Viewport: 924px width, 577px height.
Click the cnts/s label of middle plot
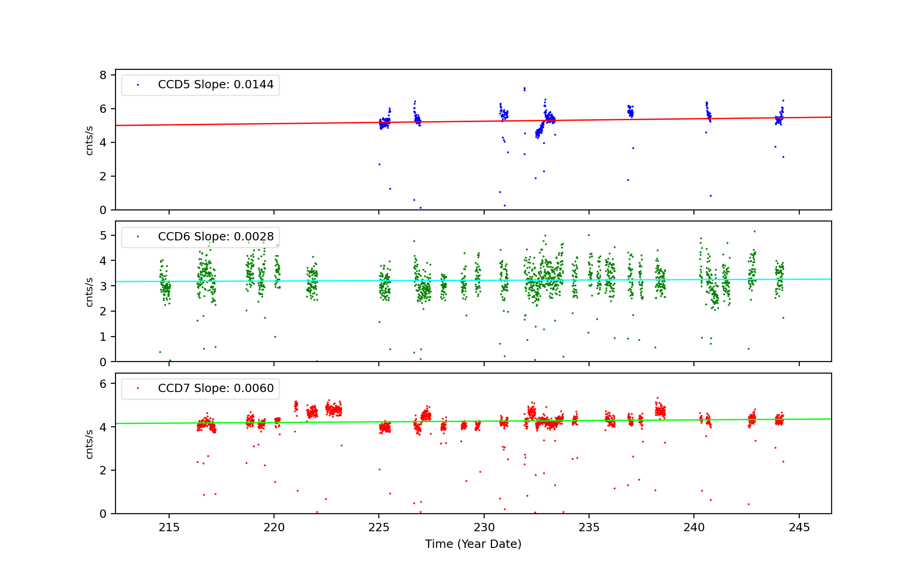(x=90, y=292)
